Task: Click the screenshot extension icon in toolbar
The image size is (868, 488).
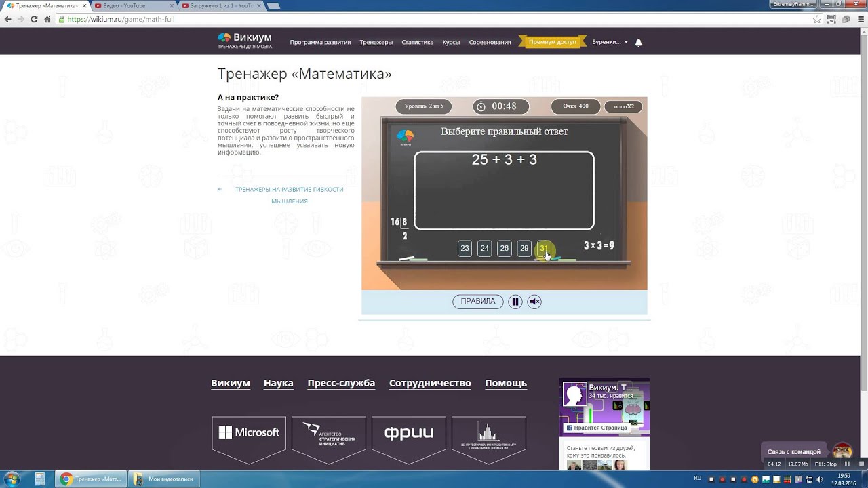Action: 832,19
